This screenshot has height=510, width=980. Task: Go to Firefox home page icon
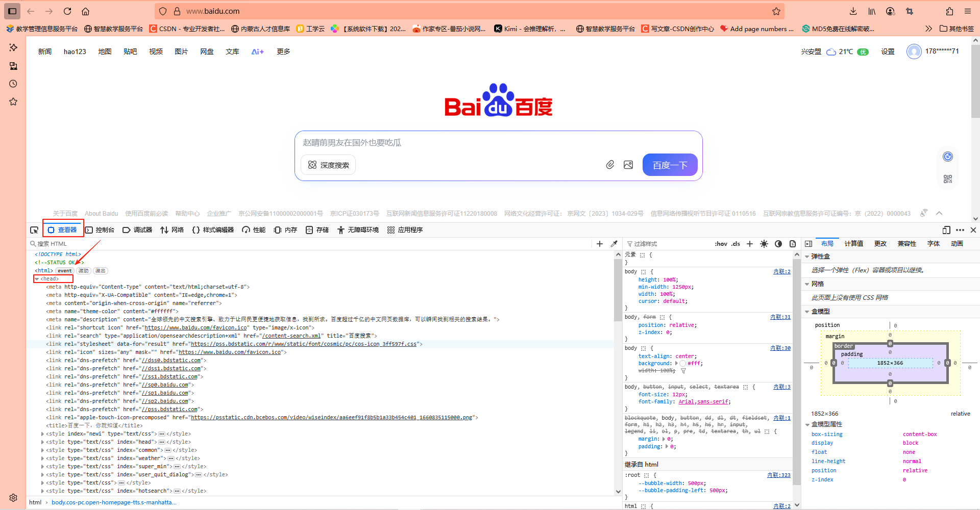pos(86,11)
